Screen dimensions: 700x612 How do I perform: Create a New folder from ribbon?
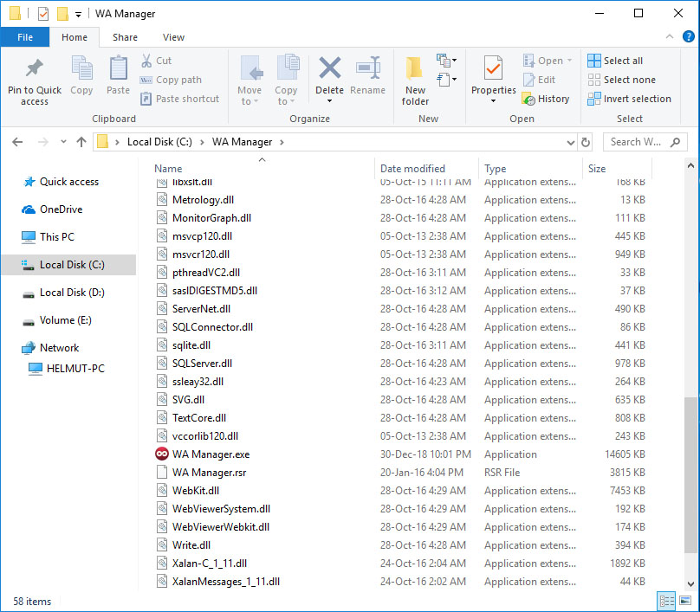415,81
